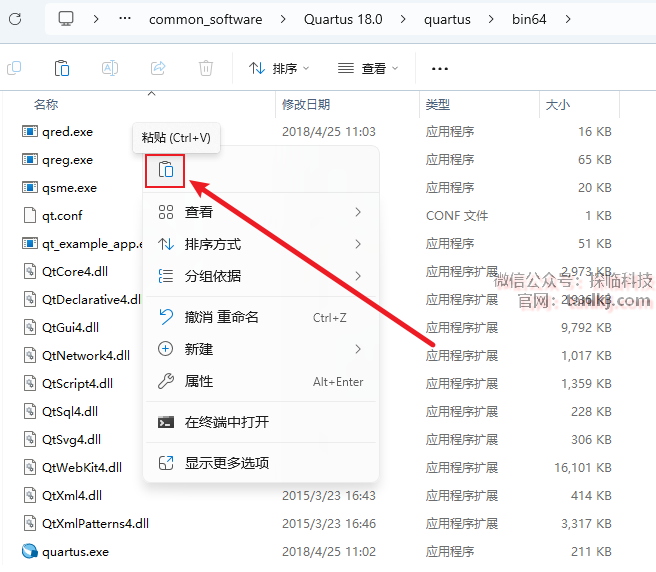This screenshot has height=572, width=656.
Task: Open the Quartus 18.0 breadcrumb folder
Action: coord(343,19)
